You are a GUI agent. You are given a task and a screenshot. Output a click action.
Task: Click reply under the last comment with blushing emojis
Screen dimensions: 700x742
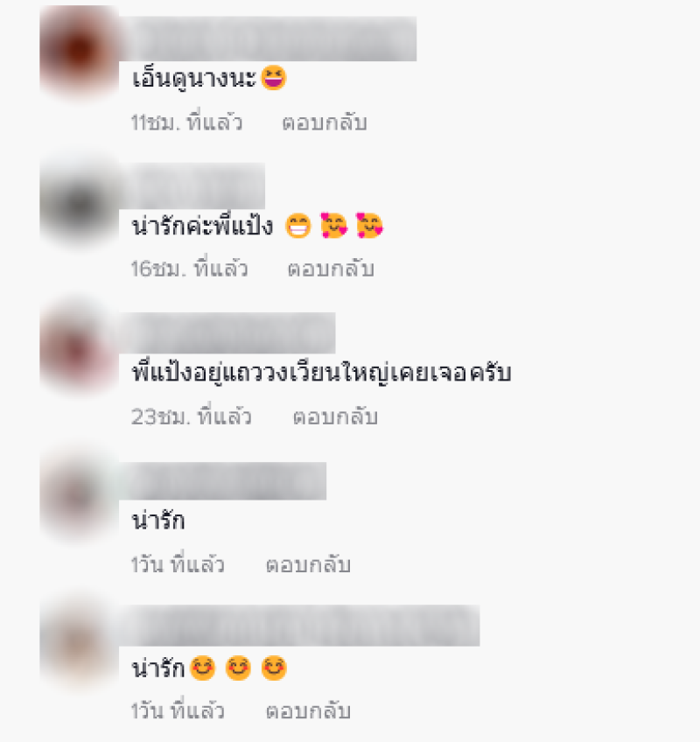point(308,710)
